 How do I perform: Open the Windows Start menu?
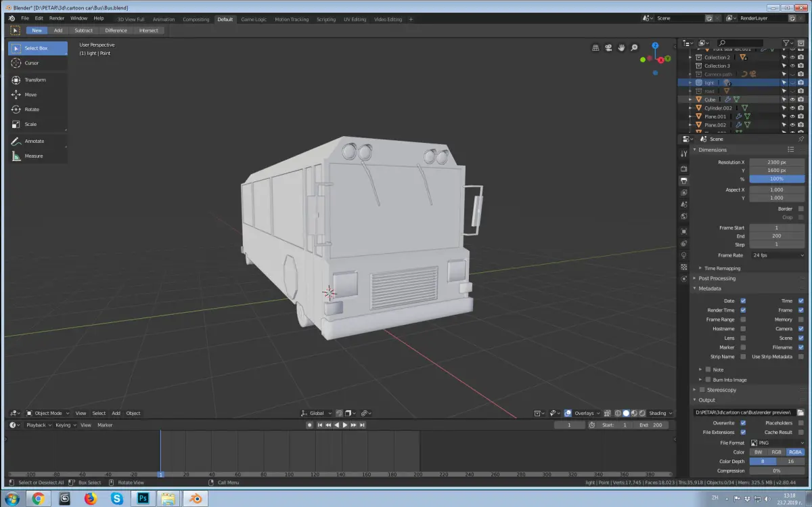click(x=12, y=498)
